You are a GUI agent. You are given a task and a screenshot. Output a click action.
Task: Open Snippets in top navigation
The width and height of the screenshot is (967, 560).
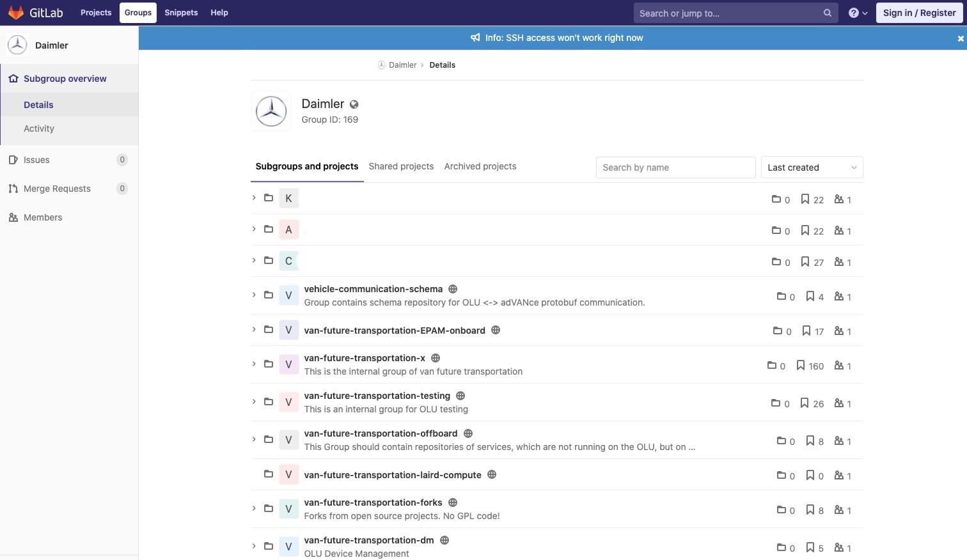[x=181, y=13]
